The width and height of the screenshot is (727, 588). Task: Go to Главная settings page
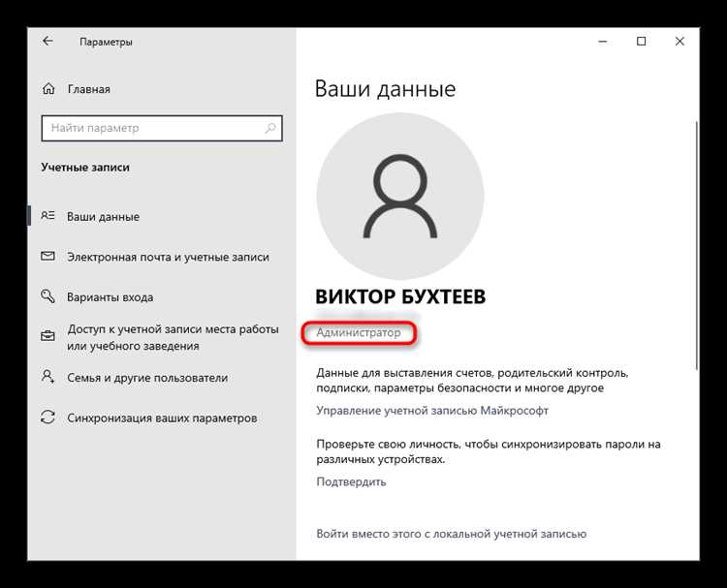(x=88, y=89)
